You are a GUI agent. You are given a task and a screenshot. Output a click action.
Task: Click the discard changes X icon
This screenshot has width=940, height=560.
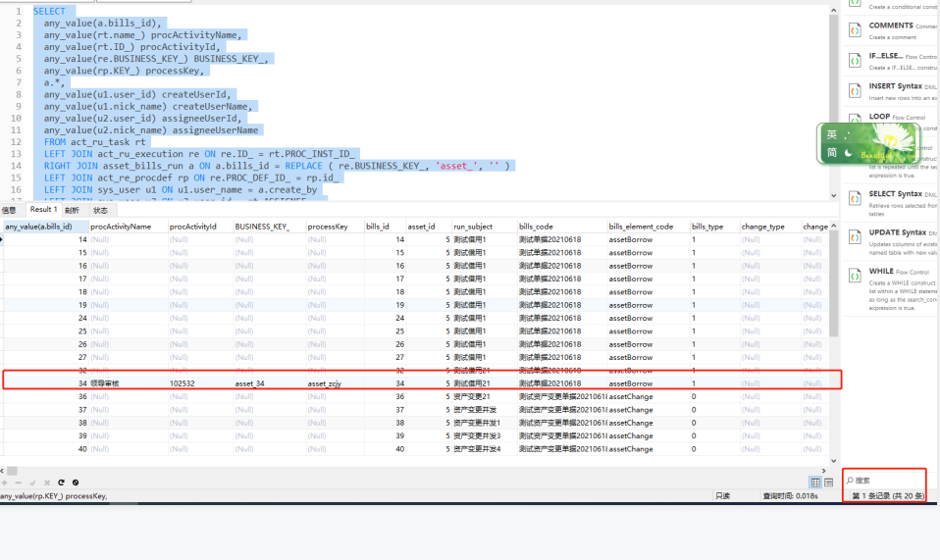47,483
